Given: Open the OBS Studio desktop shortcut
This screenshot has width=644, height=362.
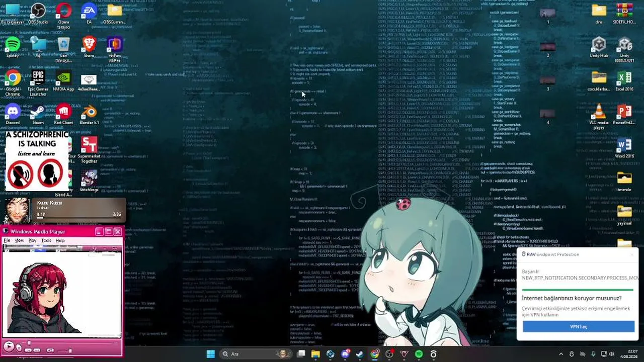Looking at the screenshot, I should tap(38, 14).
